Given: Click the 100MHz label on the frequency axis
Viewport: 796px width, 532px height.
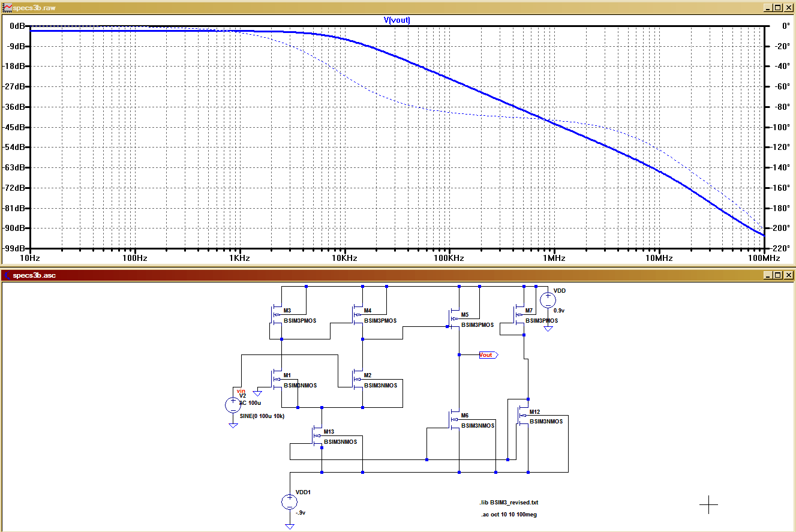Looking at the screenshot, I should click(764, 258).
